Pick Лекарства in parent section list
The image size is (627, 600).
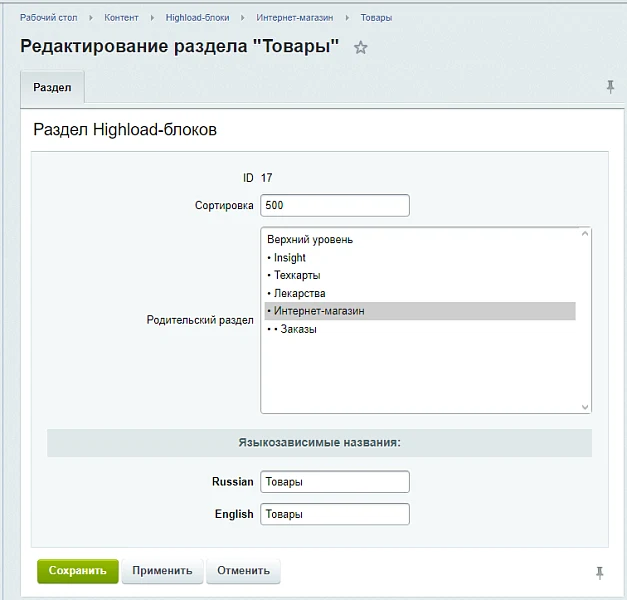click(420, 293)
